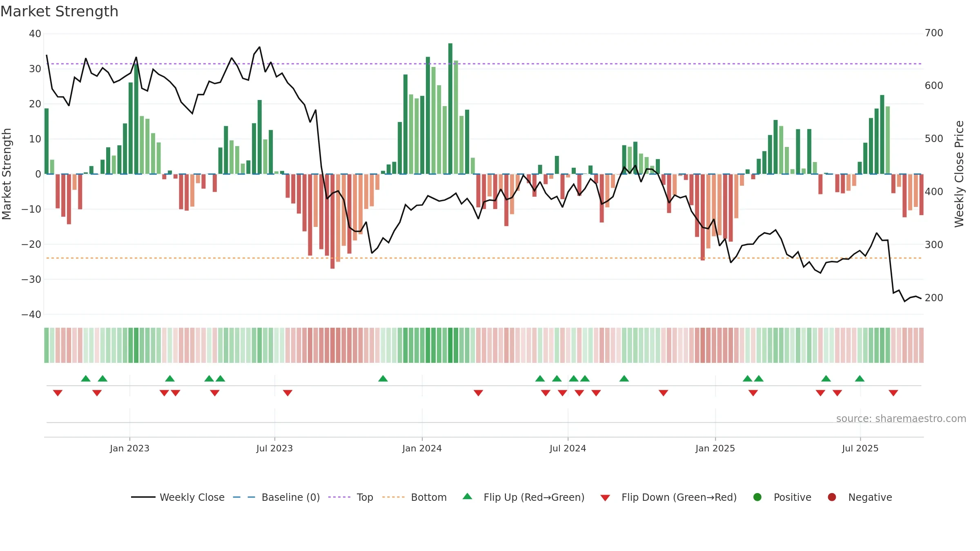This screenshot has width=980, height=551.
Task: Toggle the Flip Up (Red→Green) legend label
Action: click(534, 497)
